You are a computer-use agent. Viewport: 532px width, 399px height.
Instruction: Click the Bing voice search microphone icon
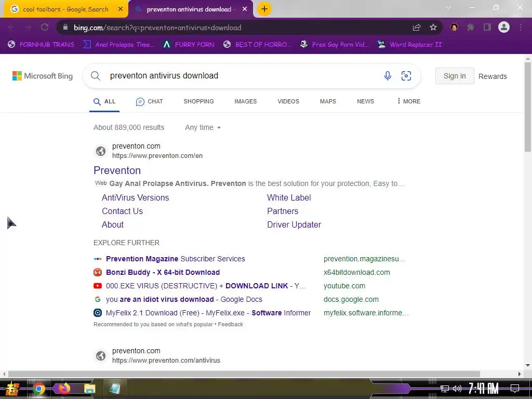[388, 76]
